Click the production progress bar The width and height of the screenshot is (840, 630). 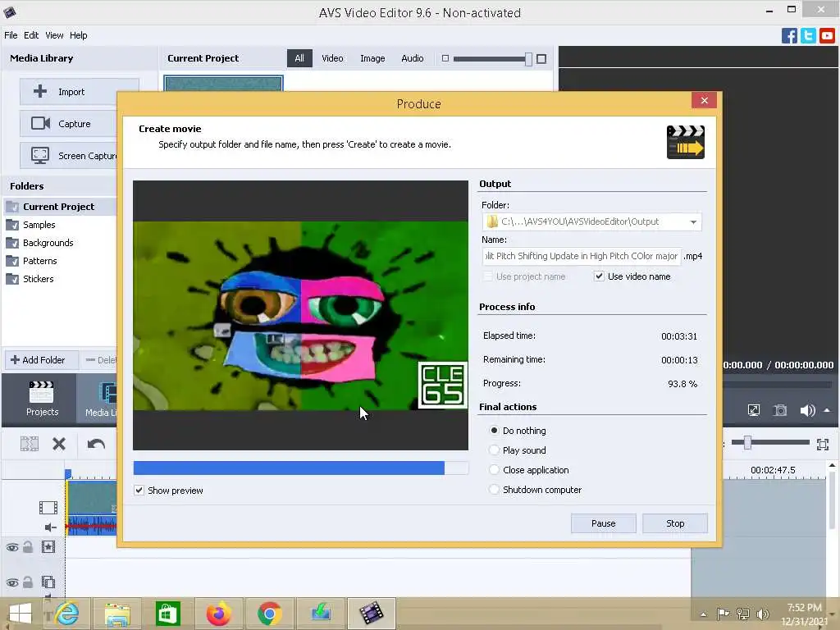point(300,468)
